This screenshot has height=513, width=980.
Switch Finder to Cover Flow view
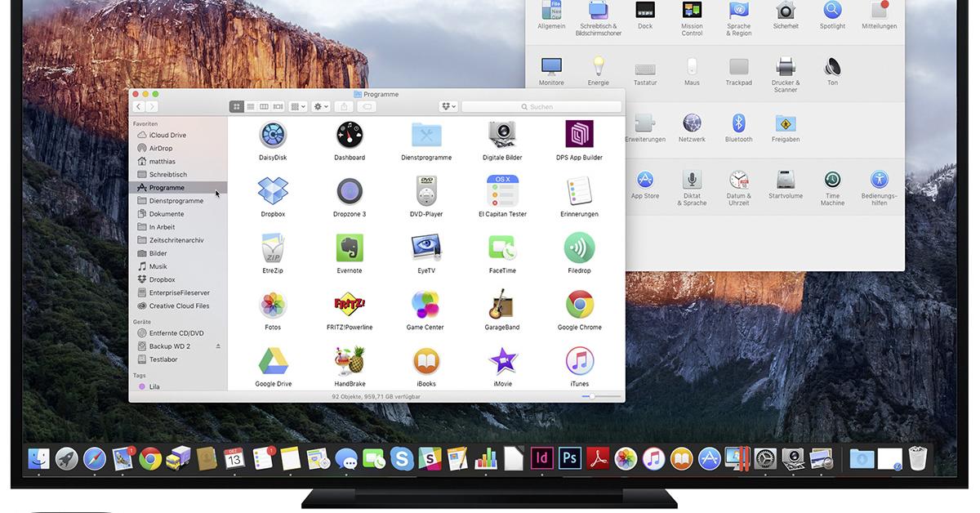278,107
